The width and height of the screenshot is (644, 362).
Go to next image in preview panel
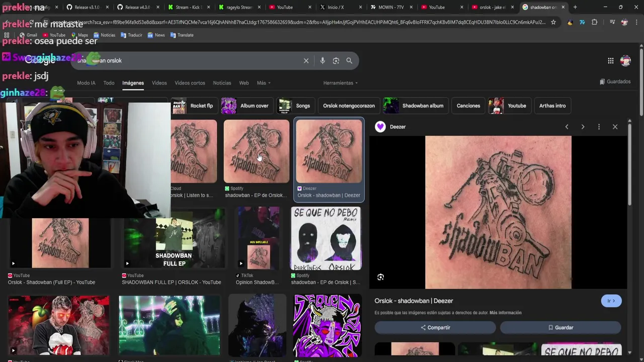click(583, 127)
